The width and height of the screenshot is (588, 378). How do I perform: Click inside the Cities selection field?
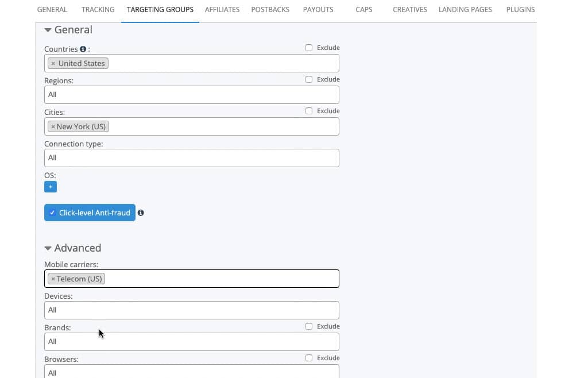pyautogui.click(x=192, y=126)
